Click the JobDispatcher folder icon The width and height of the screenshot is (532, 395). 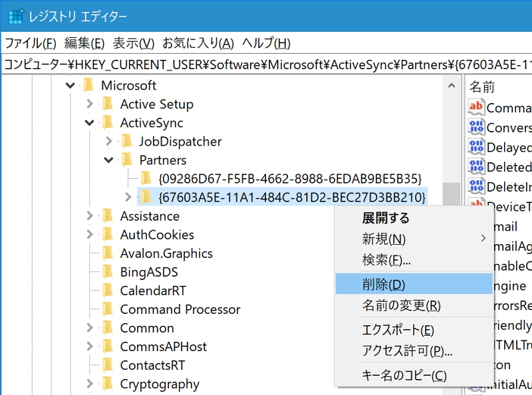(126, 141)
